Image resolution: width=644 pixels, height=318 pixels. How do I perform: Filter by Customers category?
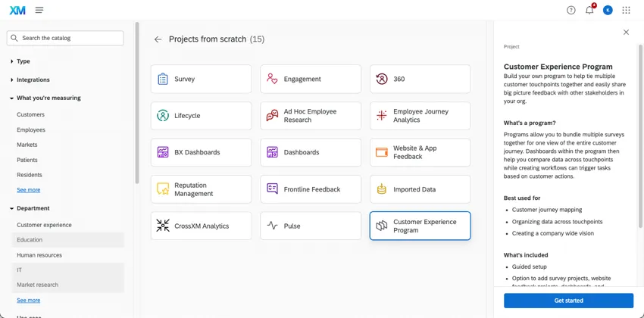(31, 114)
